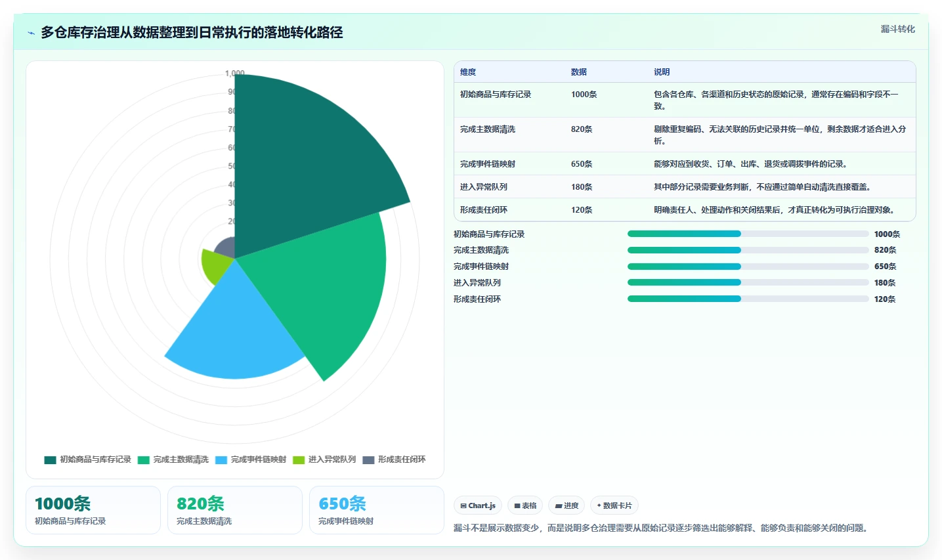Click the lightning icon beside the page title
942x560 pixels.
31,33
